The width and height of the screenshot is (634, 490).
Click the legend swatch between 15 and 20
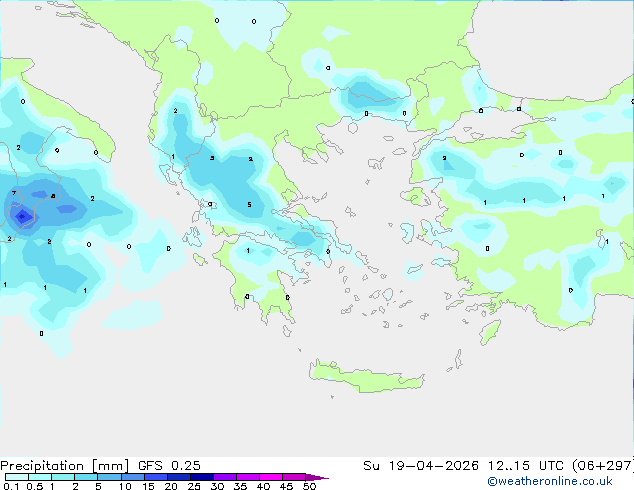click(x=155, y=477)
